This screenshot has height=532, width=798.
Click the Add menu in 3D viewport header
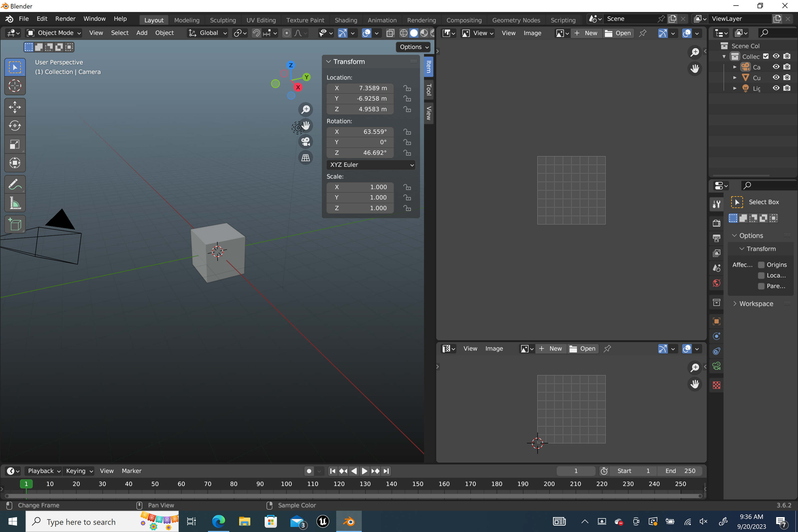coord(142,33)
